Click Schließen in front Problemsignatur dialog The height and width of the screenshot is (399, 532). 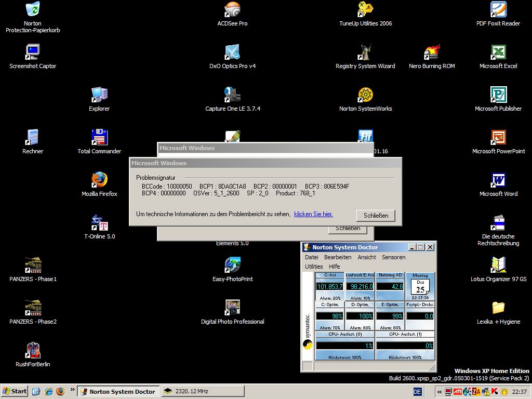click(376, 216)
